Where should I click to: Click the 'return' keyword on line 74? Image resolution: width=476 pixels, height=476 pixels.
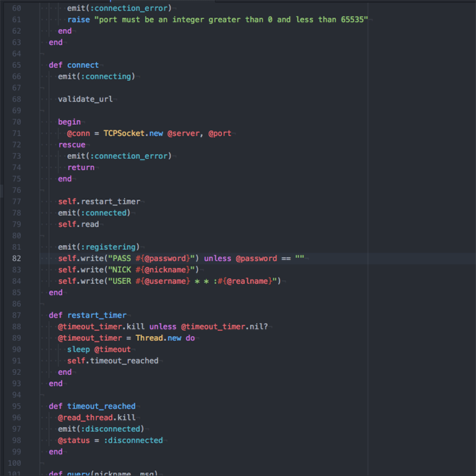[x=81, y=168]
